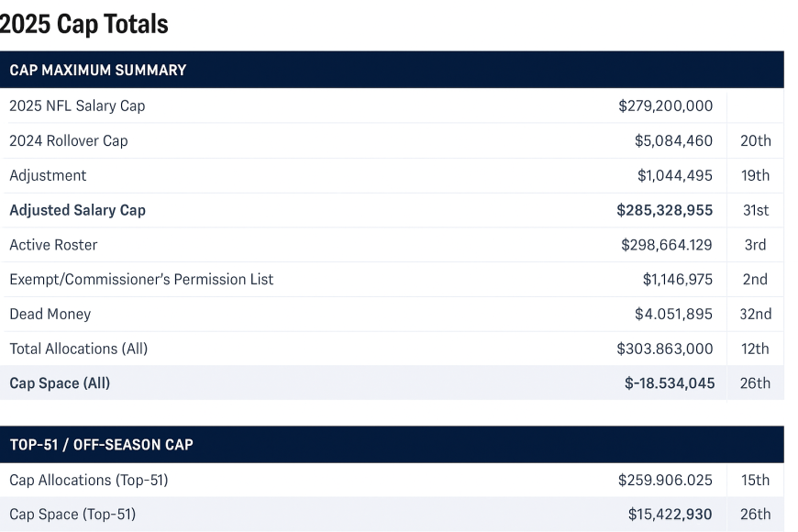Click the $279,200,000 salary cap value
798x532 pixels.
coord(665,105)
